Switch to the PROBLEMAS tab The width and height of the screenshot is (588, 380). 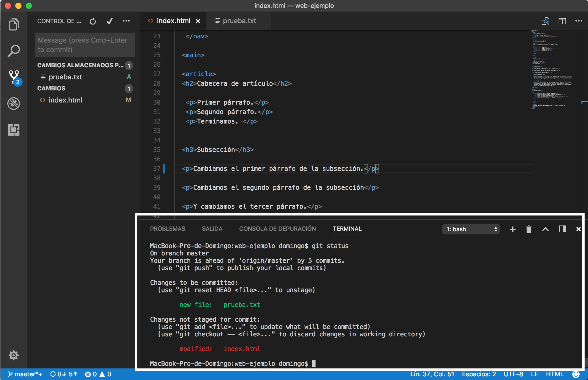(167, 229)
